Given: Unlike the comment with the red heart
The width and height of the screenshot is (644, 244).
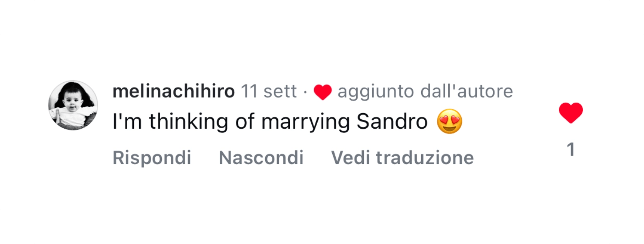Looking at the screenshot, I should [x=571, y=113].
